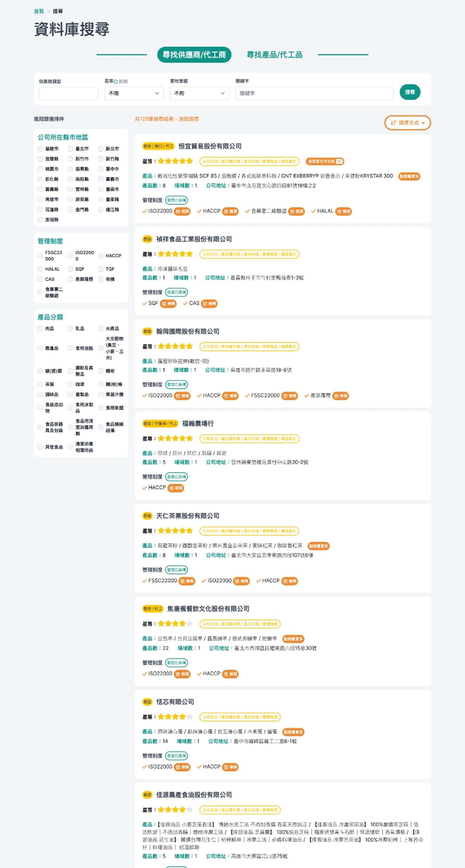This screenshot has width=465, height=868.
Task: View 產銷履歷 document for 翰岡國際股份有限公司
Action: (x=340, y=396)
